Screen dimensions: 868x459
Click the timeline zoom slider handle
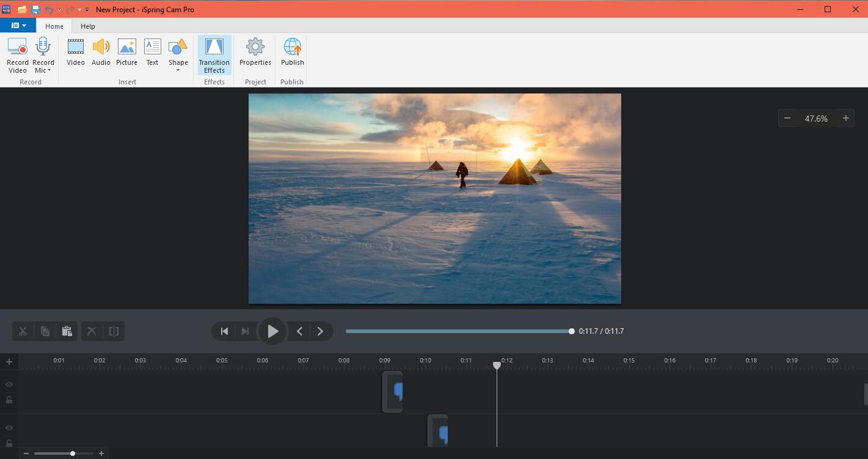[73, 453]
